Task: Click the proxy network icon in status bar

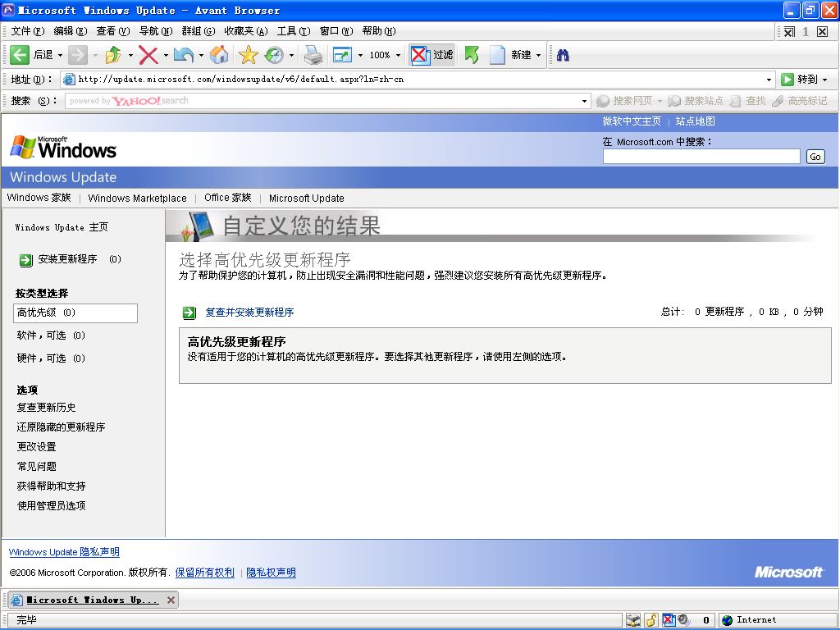Action: [x=633, y=620]
